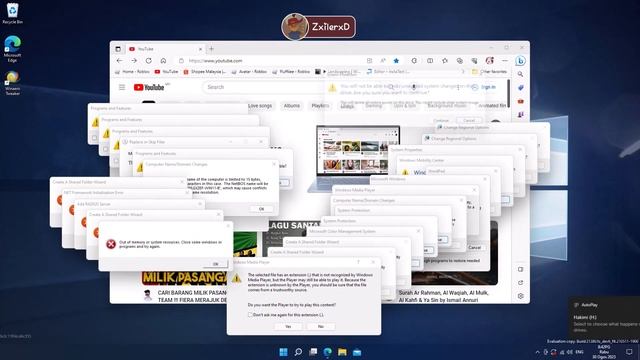The height and width of the screenshot is (360, 640).
Task: Expand favorites bar overflow chevron
Action: 463,71
